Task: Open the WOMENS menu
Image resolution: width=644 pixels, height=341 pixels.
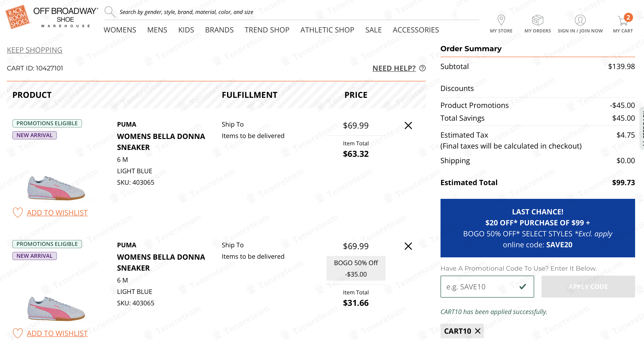Action: point(120,30)
